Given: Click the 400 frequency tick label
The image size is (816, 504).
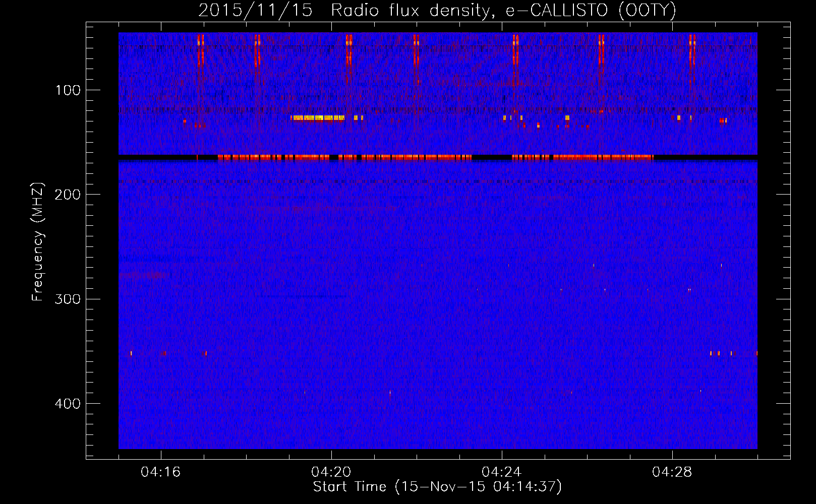Looking at the screenshot, I should point(68,404).
